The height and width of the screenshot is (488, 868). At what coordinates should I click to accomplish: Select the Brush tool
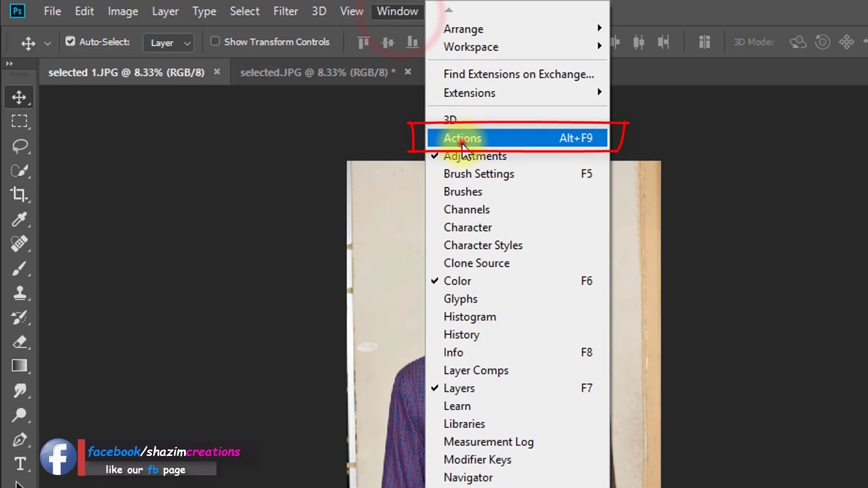pyautogui.click(x=20, y=268)
